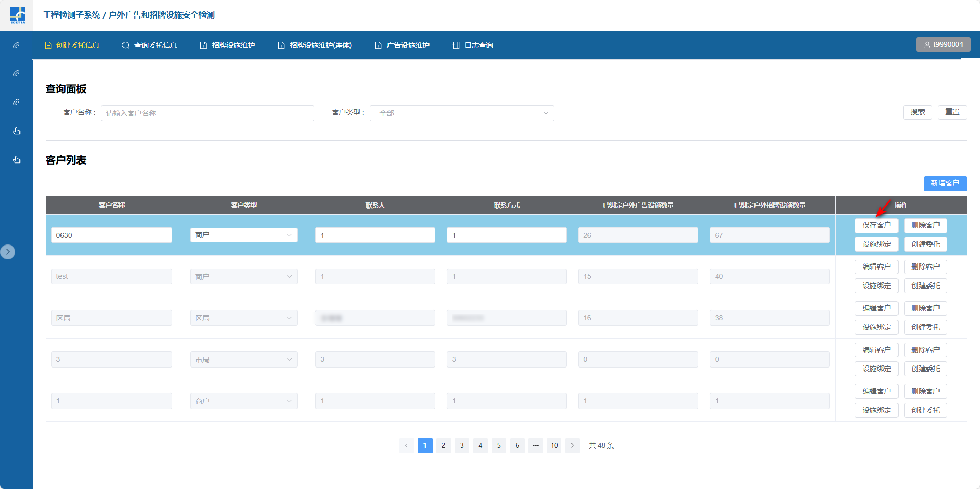Screen dimensions: 980x489
Task: Click the first hand pointer sidebar icon
Action: pyautogui.click(x=16, y=131)
